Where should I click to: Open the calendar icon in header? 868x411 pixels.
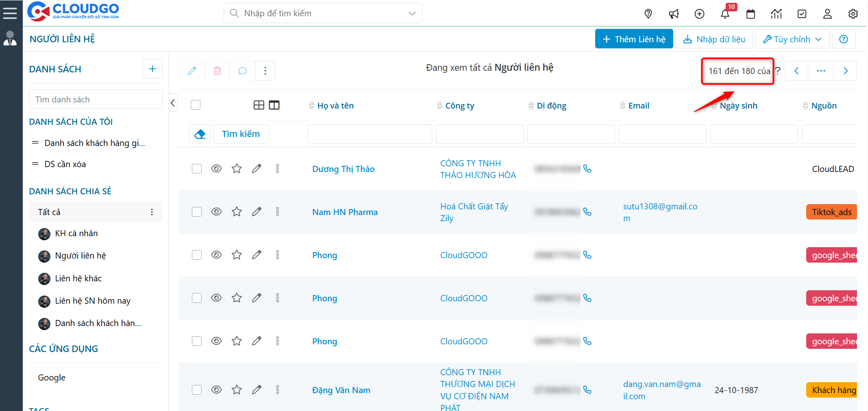pos(751,14)
